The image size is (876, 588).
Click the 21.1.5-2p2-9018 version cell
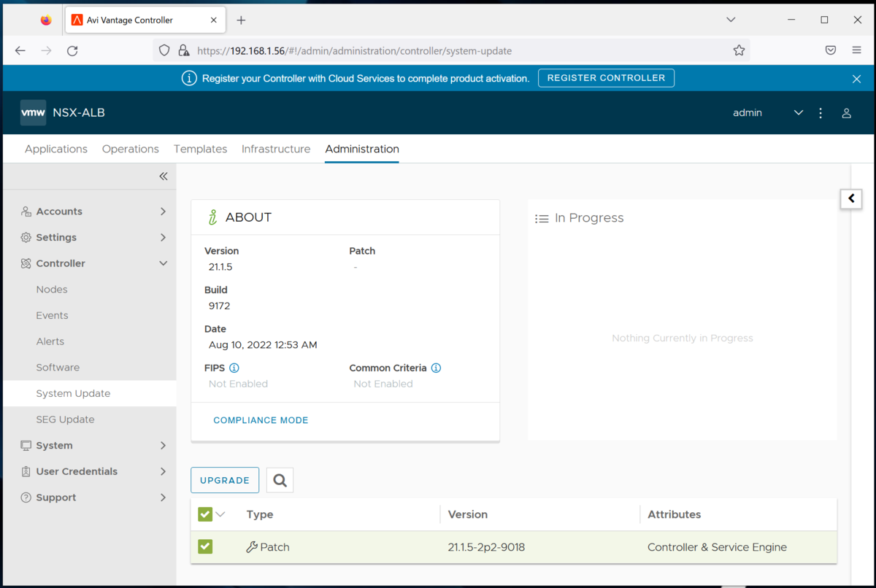[x=486, y=547]
